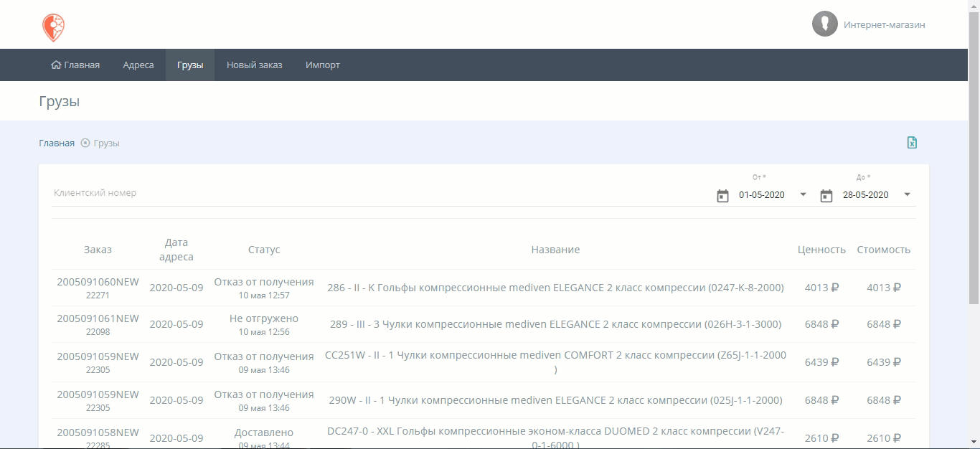Click Доставлено status cell

click(264, 438)
